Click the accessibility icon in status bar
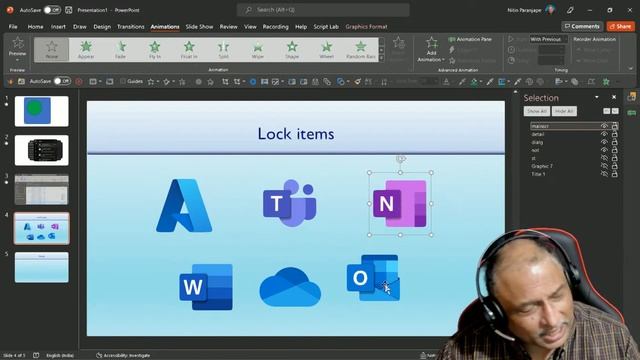This screenshot has width=640, height=360. click(99, 356)
